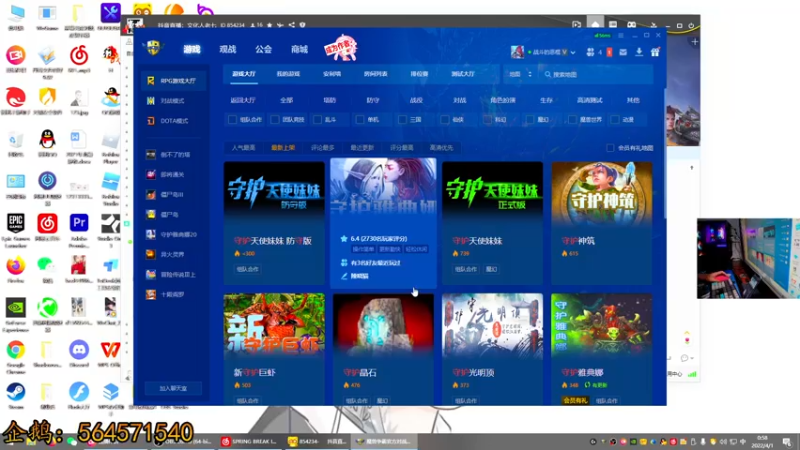Sort by 评论最多
This screenshot has height=450, width=800.
click(322, 148)
